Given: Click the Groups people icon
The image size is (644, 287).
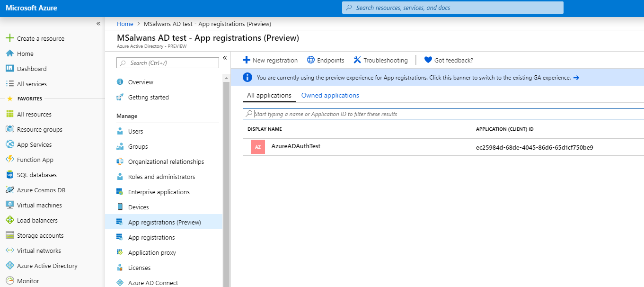Looking at the screenshot, I should tap(120, 146).
